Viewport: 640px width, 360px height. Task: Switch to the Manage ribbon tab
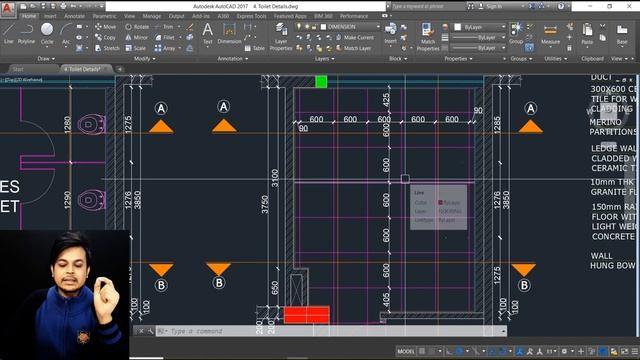tap(151, 16)
